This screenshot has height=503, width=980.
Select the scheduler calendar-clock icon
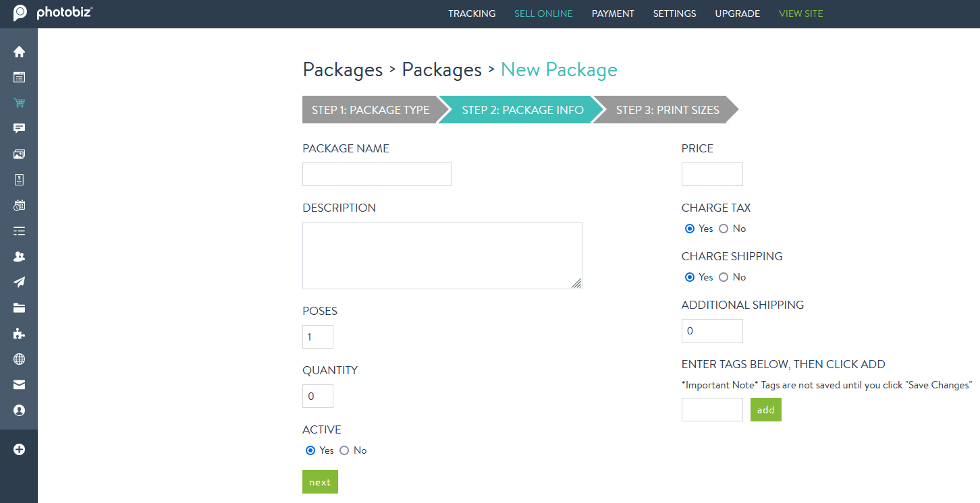pyautogui.click(x=19, y=205)
